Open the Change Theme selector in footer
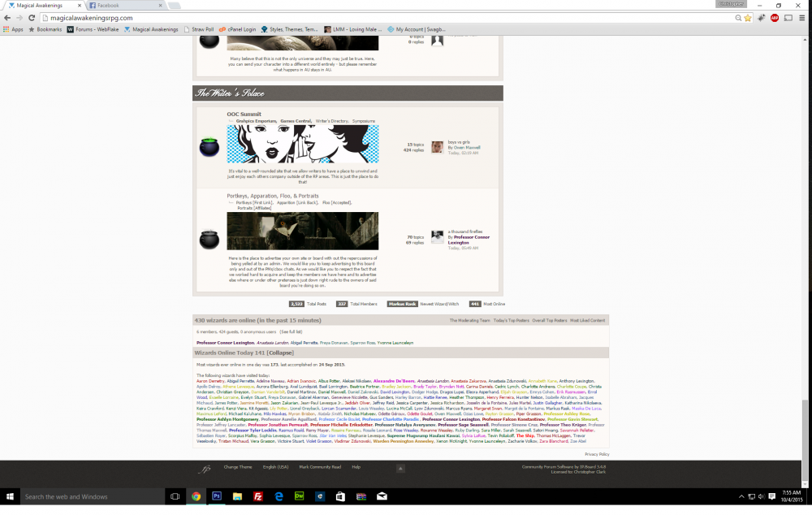This screenshot has width=812, height=515. 238,467
